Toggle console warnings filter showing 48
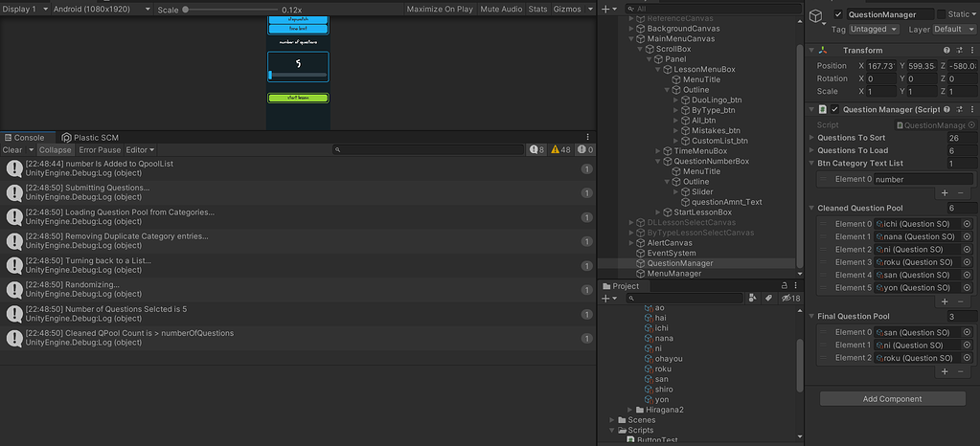The width and height of the screenshot is (980, 446). click(x=560, y=150)
